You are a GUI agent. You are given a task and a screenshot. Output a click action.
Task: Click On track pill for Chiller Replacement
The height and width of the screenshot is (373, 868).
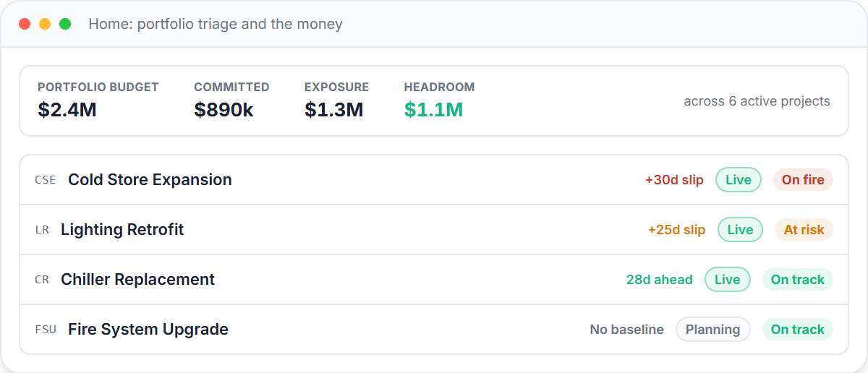pos(798,280)
